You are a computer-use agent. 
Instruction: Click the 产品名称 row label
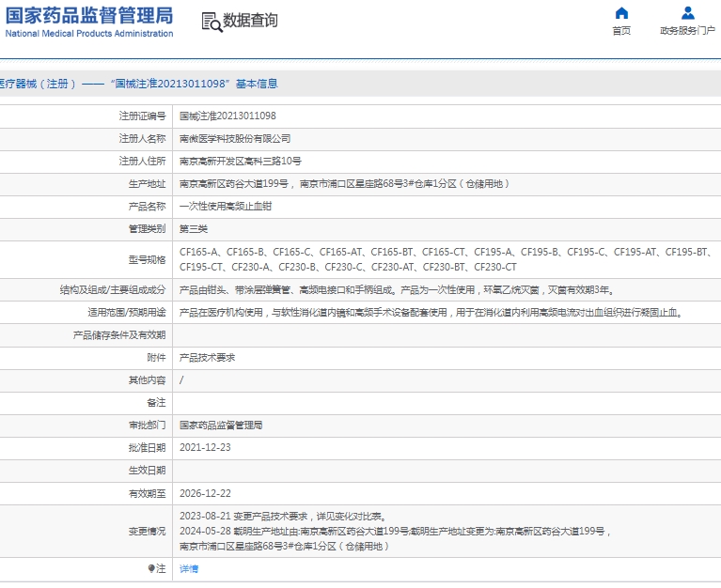pyautogui.click(x=148, y=207)
